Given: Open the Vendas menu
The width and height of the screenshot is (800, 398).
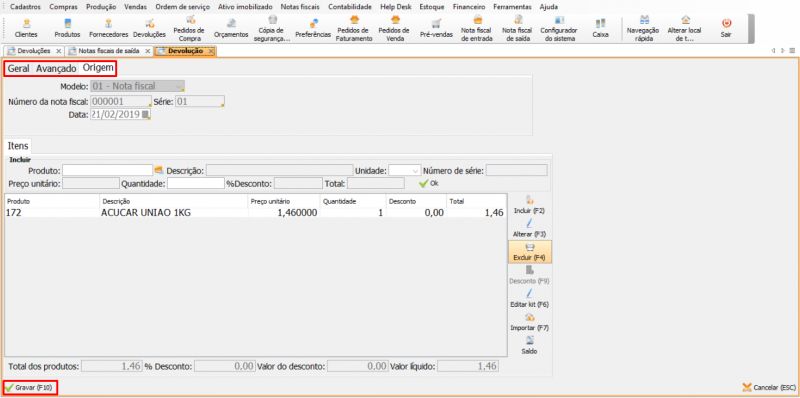Looking at the screenshot, I should tap(135, 7).
